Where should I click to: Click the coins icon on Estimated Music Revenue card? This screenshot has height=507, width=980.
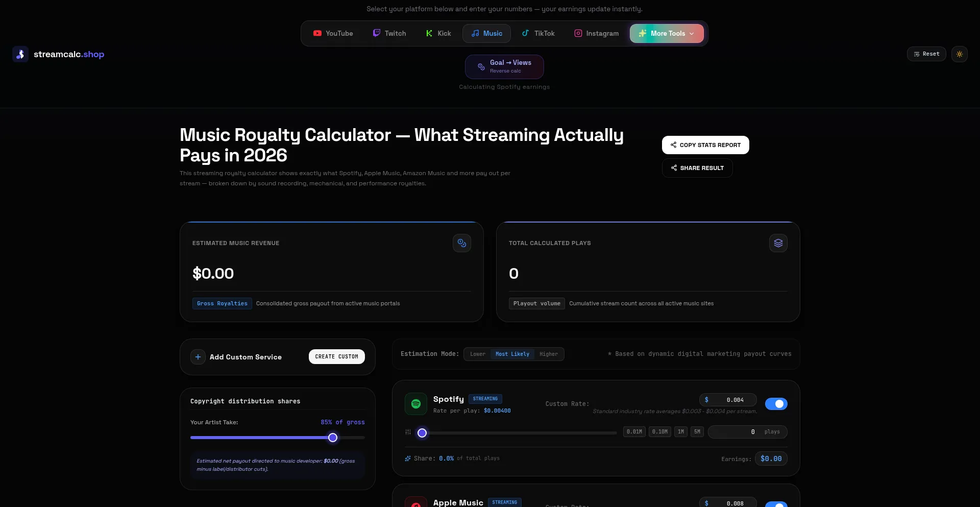tap(462, 243)
